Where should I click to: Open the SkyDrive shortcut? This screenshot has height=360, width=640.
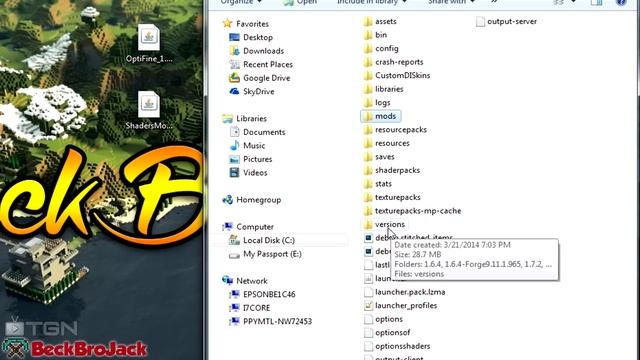click(252, 91)
